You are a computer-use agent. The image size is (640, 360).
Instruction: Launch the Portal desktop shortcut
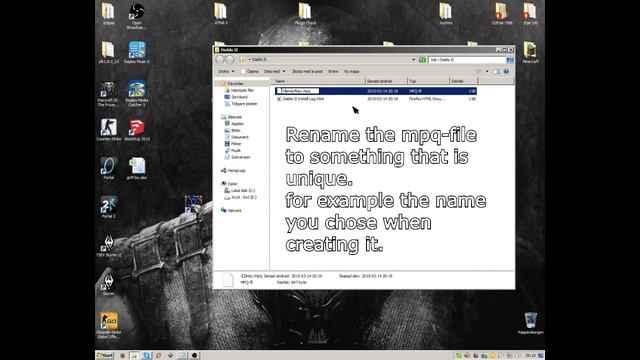tap(109, 168)
